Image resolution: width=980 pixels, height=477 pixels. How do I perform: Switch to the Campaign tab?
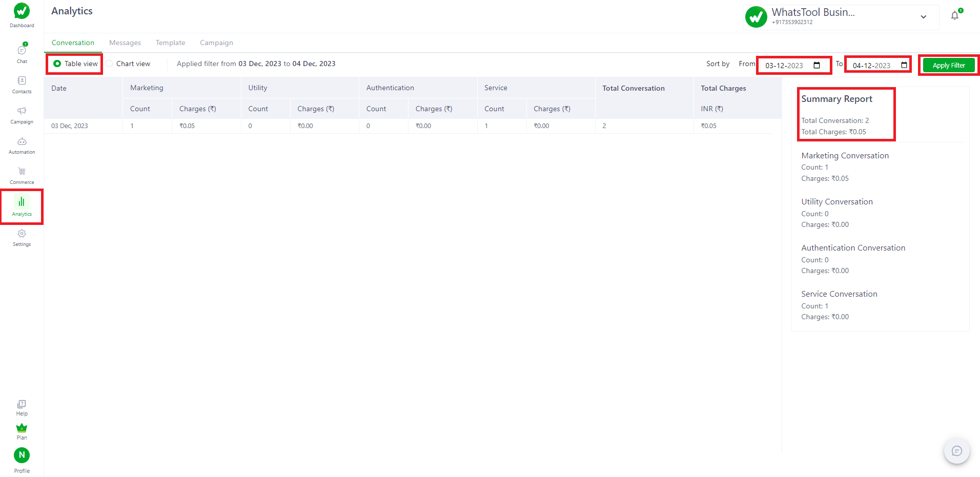coord(216,43)
